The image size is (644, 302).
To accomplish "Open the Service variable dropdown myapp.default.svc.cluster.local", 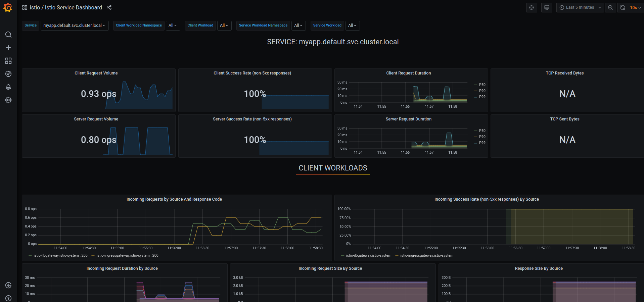I will click(75, 26).
